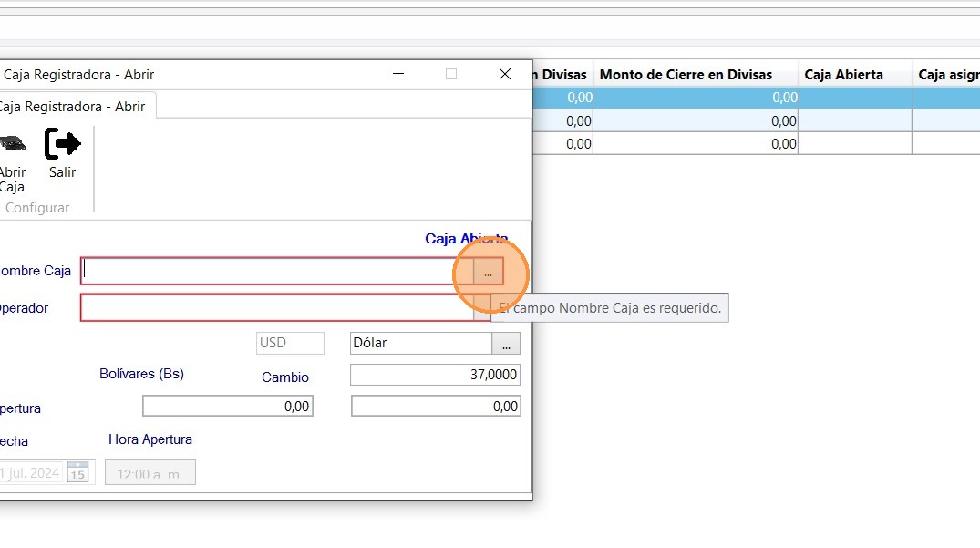Select second row Monto de Cierre cell
Image resolution: width=980 pixels, height=548 pixels.
tap(696, 120)
